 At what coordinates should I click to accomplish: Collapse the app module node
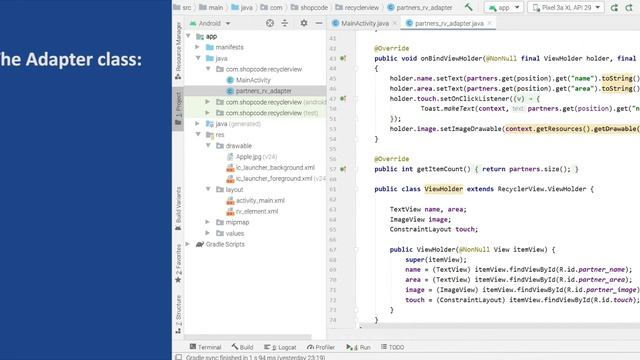[x=189, y=36]
